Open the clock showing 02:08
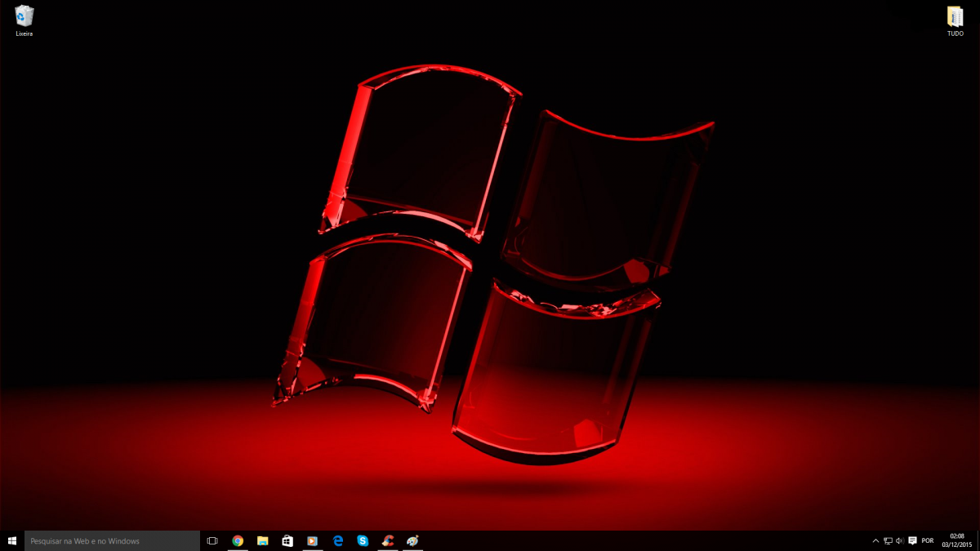Screen dimensions: 980x551 pyautogui.click(x=956, y=540)
